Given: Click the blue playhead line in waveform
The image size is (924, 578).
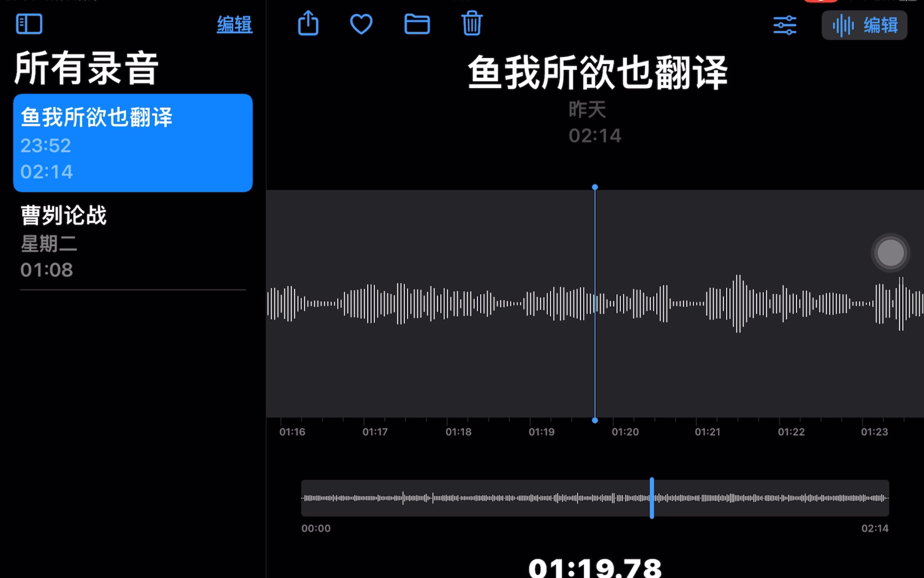Looking at the screenshot, I should (595, 304).
